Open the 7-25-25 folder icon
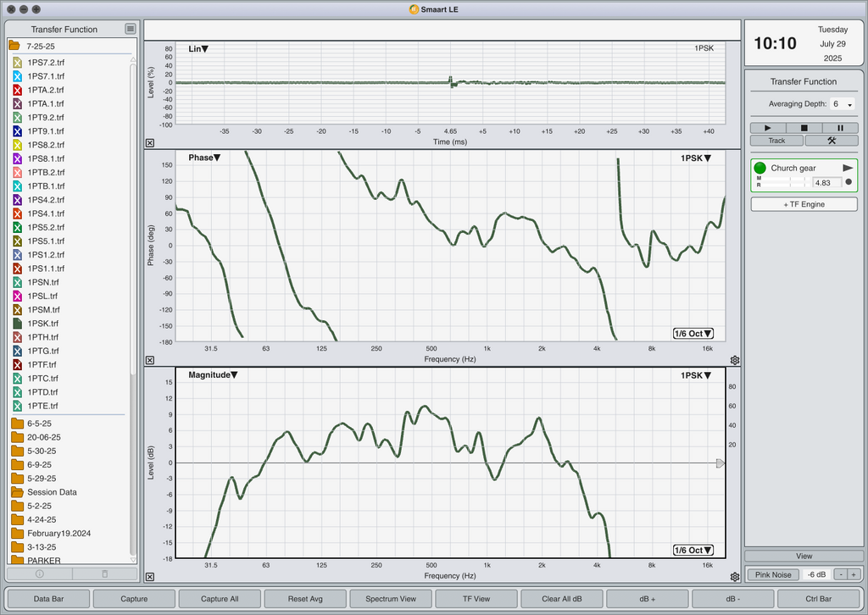The height and width of the screenshot is (615, 868). (14, 46)
